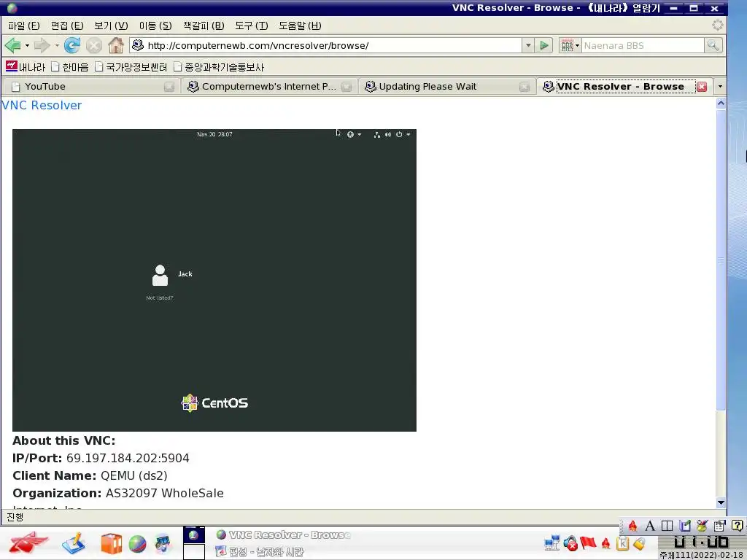The width and height of the screenshot is (747, 560).
Task: Click the accessibility icon in VNC screenshot
Action: (x=350, y=135)
